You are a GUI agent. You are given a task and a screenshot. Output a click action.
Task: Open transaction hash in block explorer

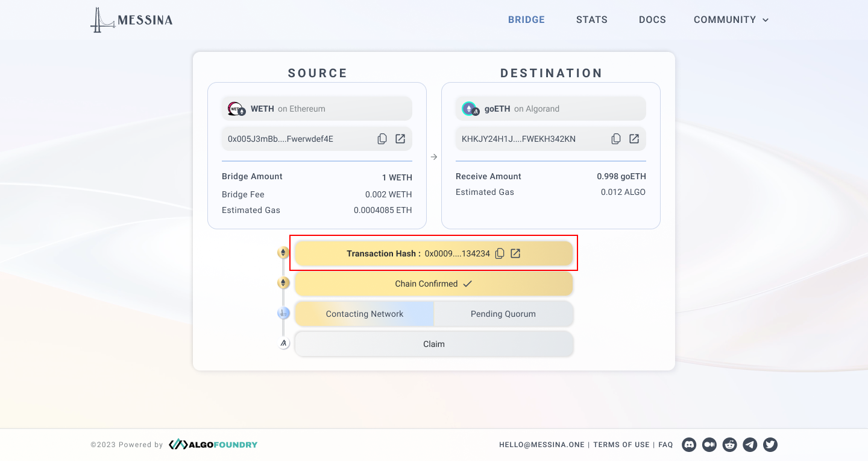point(515,253)
